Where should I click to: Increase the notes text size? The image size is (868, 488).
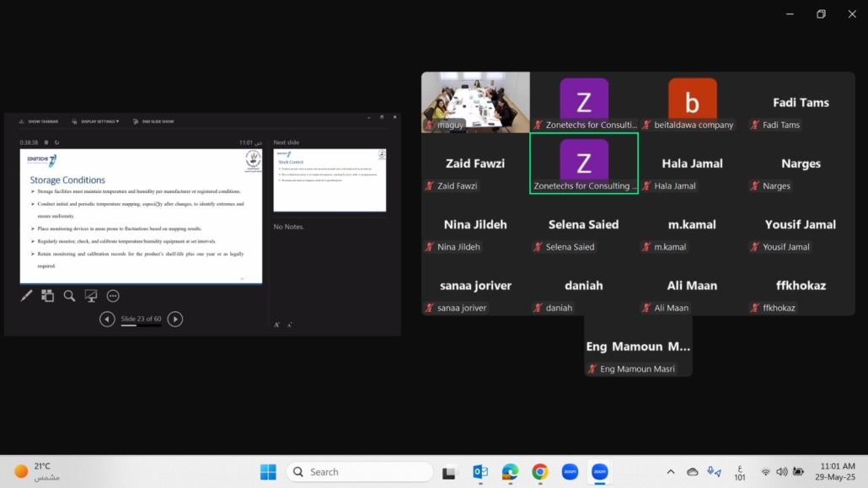click(x=276, y=324)
